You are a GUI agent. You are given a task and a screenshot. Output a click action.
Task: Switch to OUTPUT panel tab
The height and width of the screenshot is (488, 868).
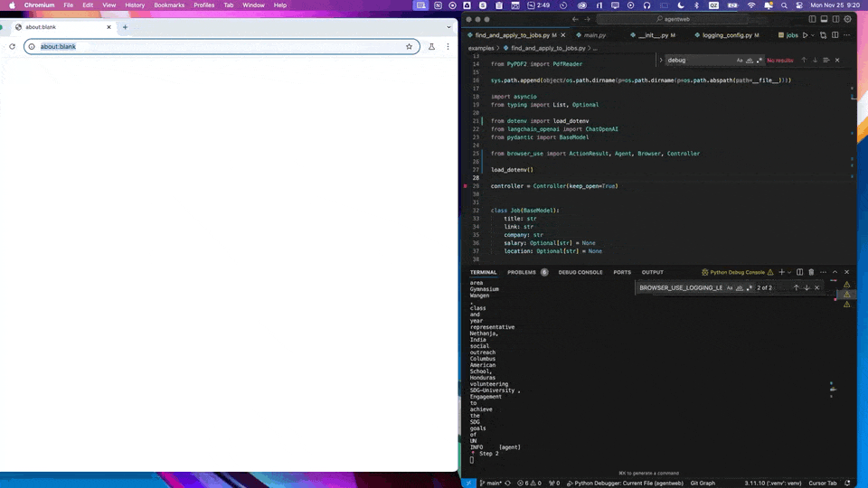coord(652,272)
